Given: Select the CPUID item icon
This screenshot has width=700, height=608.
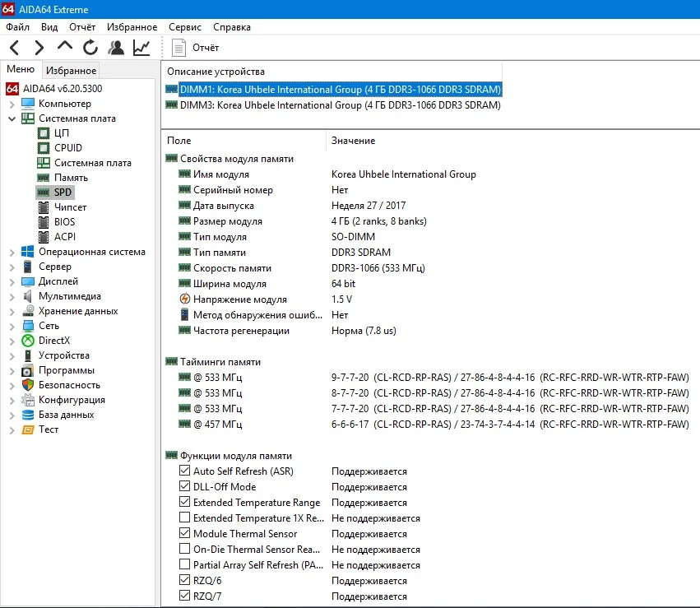Looking at the screenshot, I should click(x=44, y=148).
